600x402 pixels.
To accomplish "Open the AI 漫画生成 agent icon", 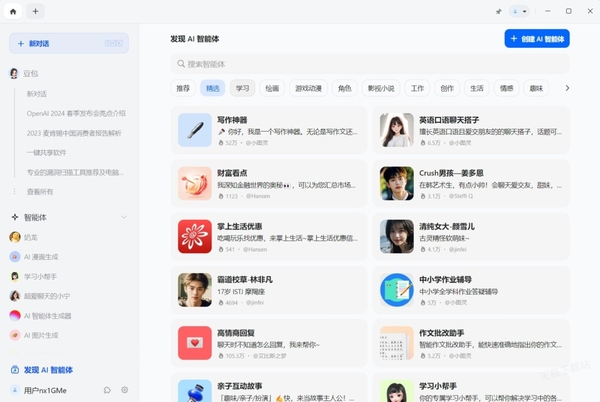I will (15, 257).
